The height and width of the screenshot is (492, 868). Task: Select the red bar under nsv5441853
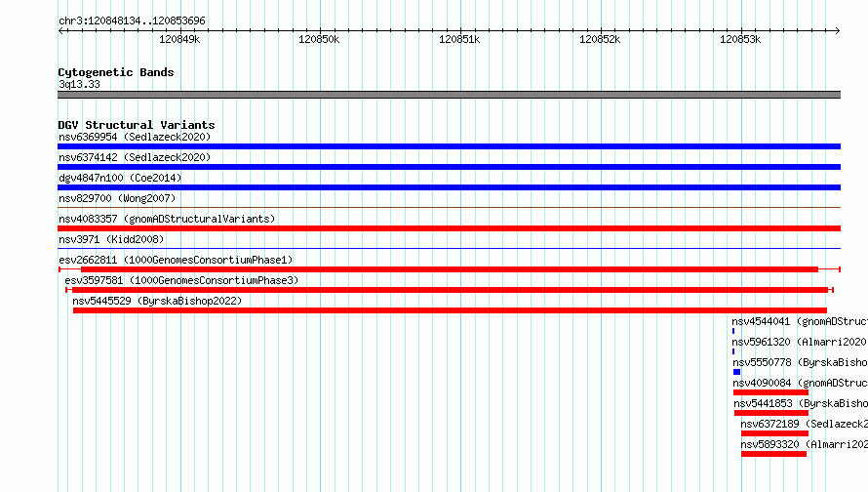pos(771,413)
